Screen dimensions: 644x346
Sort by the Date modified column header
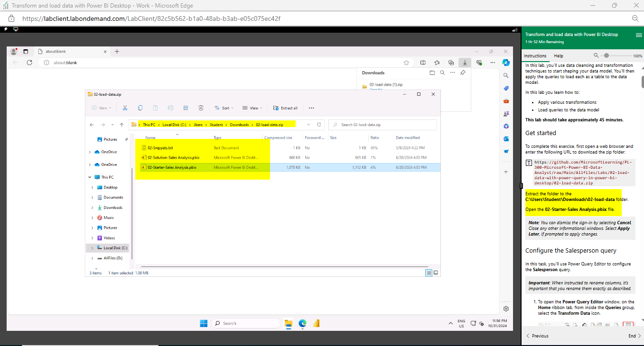point(408,138)
